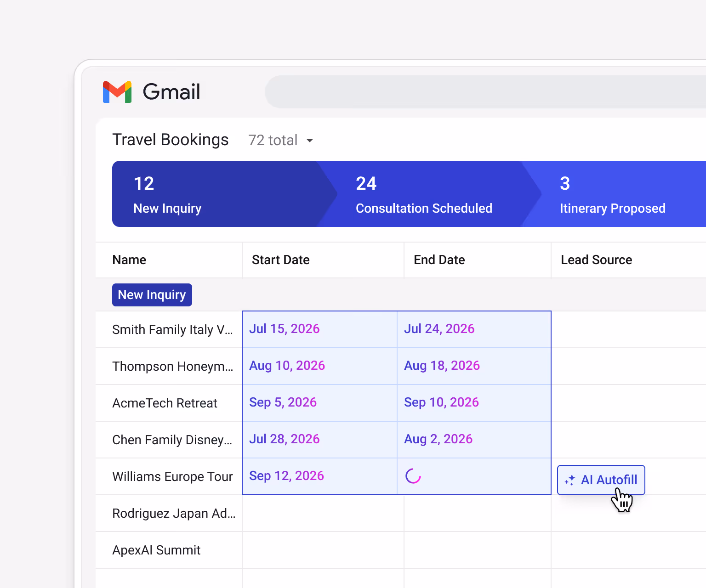Screen dimensions: 706x588
Task: Open the Williams Europe Tour row
Action: pyautogui.click(x=172, y=477)
